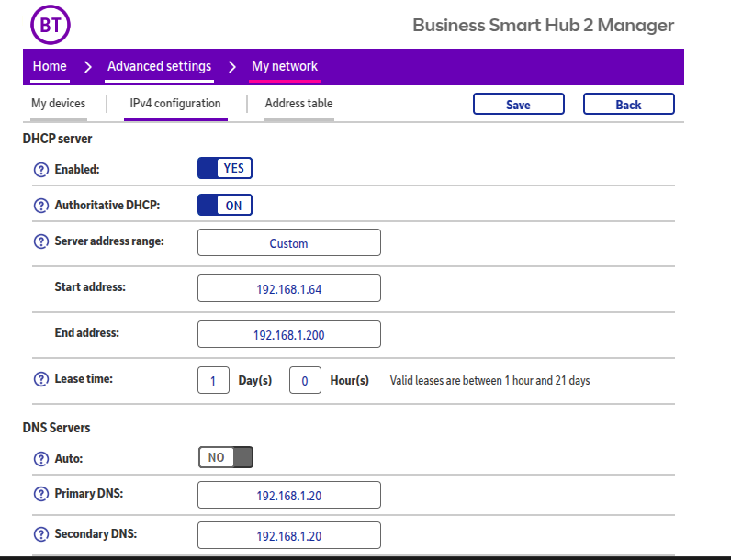Focus the lease Hour(s) input
The image size is (731, 560).
(x=305, y=380)
